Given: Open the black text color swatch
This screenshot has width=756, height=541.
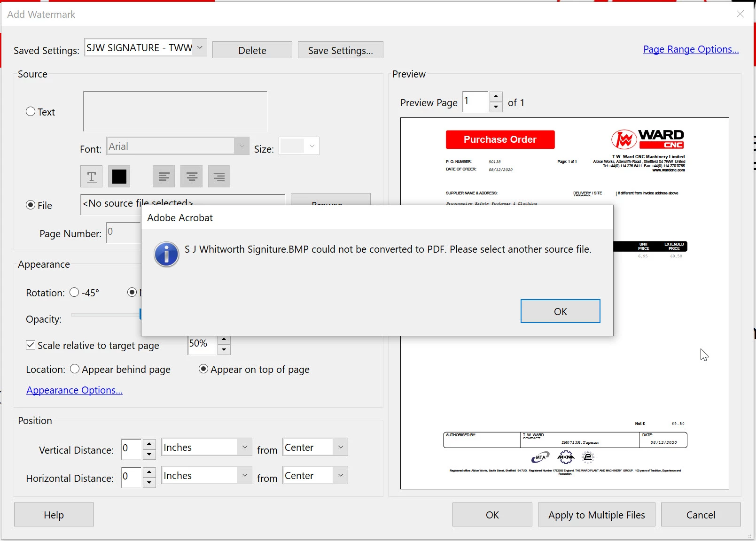Looking at the screenshot, I should click(x=119, y=177).
